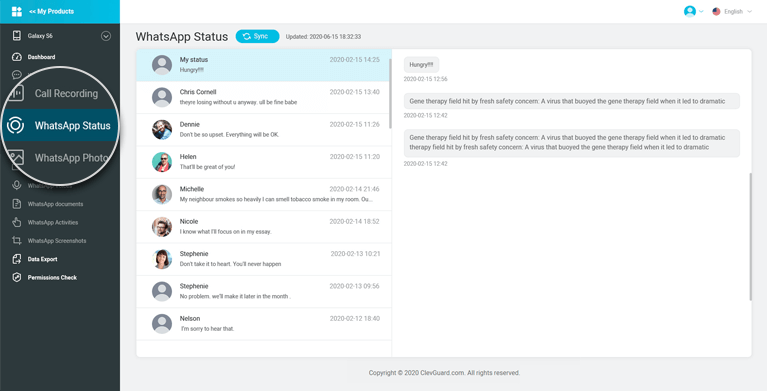Return via << My Products link
767x391 pixels.
[51, 11]
